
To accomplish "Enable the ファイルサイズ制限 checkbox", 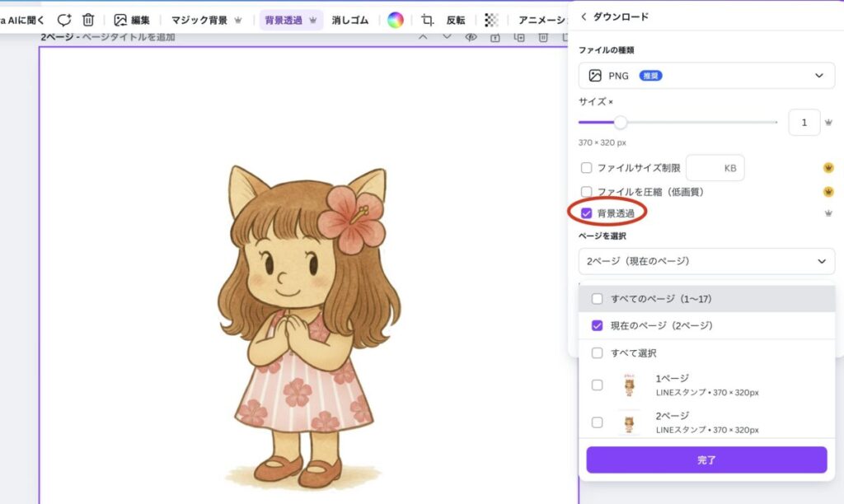I will (587, 168).
